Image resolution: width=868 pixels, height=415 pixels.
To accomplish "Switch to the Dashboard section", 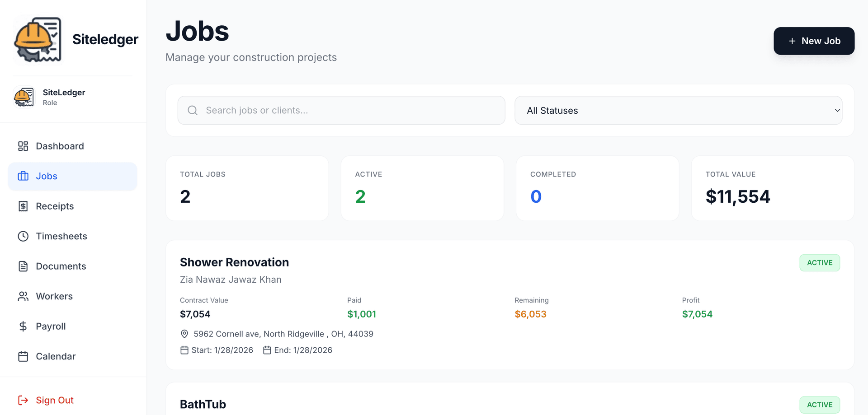I will pos(59,146).
